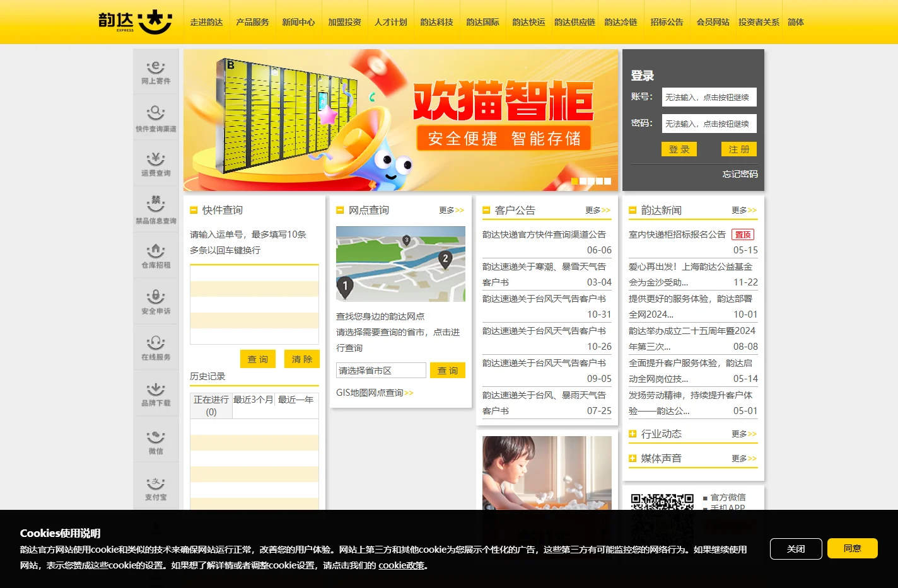898x588 pixels.
Task: Click the 注册 button
Action: click(739, 149)
